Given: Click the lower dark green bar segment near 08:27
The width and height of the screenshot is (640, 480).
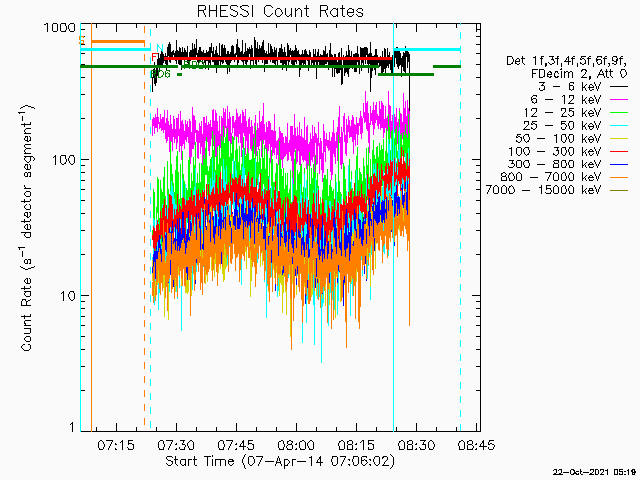Looking at the screenshot, I should tap(406, 74).
